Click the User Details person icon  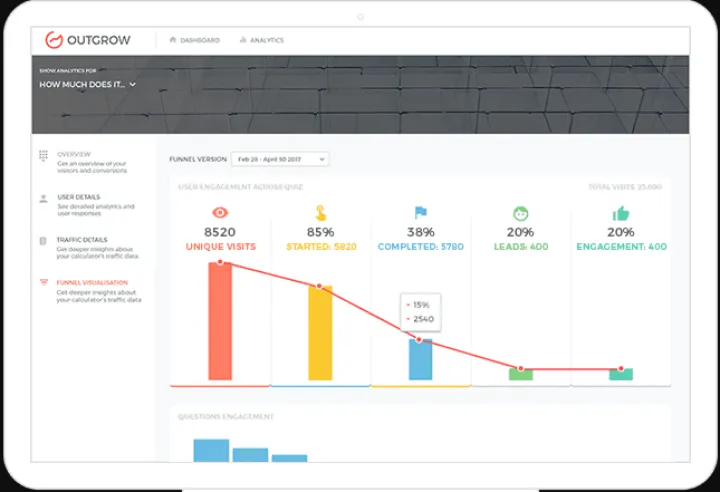click(x=43, y=198)
